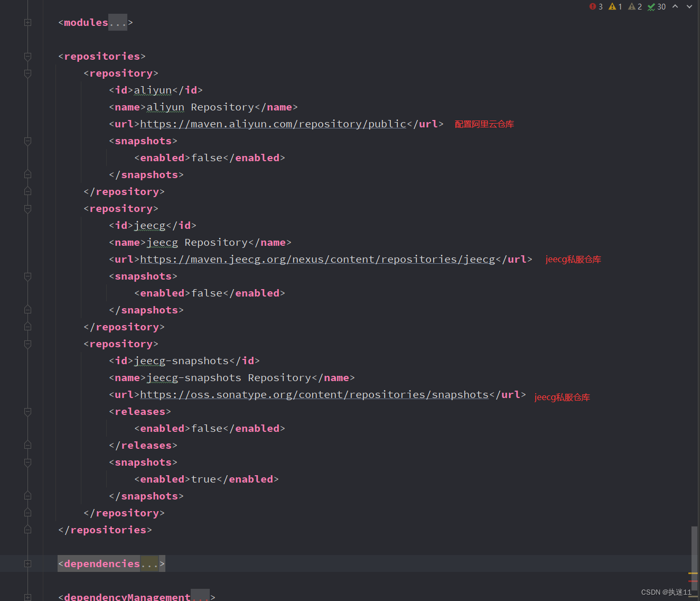The image size is (700, 601).
Task: Collapse the jeecg-snapshots repository block fold
Action: coord(27,344)
